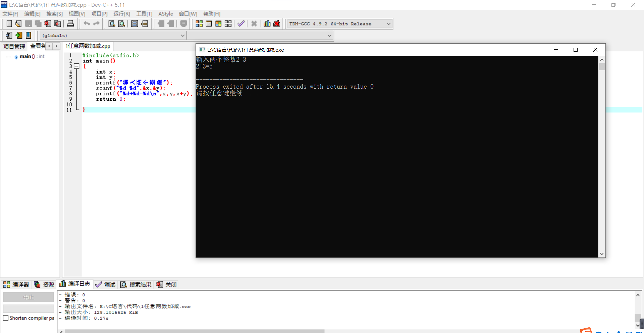Click the Undo arrow icon

(87, 23)
